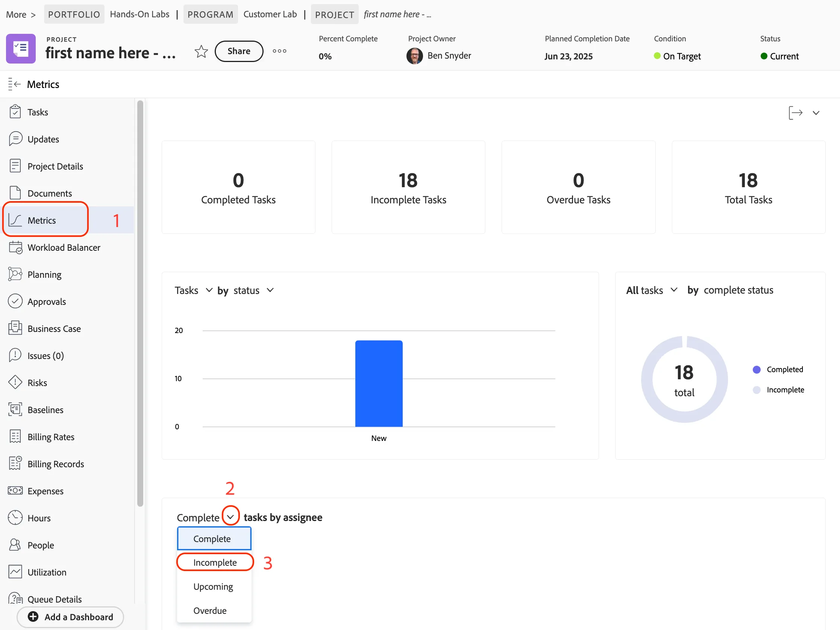The image size is (840, 630).
Task: Open Business Case icon
Action: click(15, 328)
